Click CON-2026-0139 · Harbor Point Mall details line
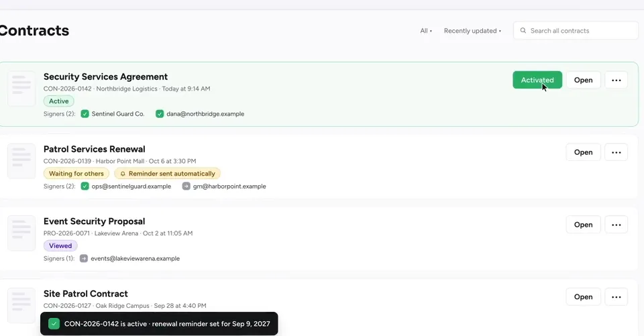Image resolution: width=644 pixels, height=336 pixels. 120,161
